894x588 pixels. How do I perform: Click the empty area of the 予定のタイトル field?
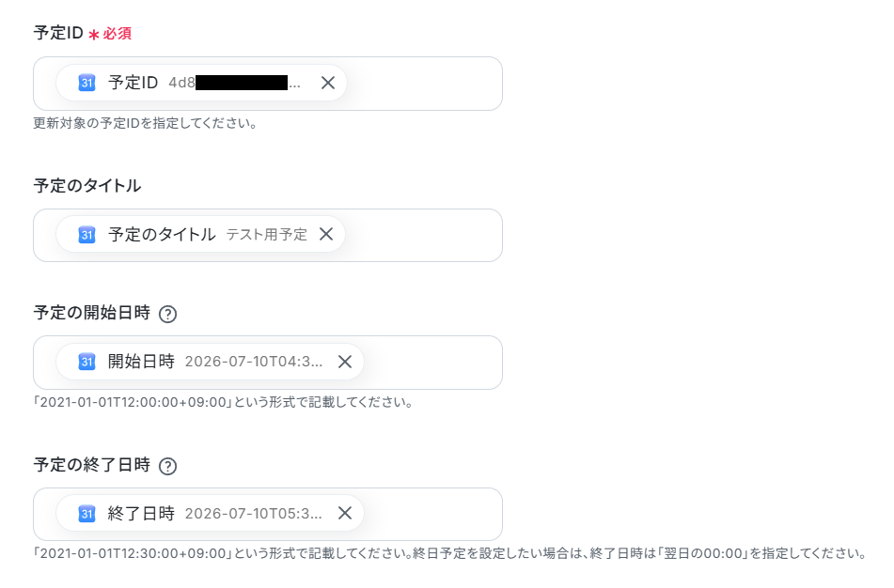point(423,236)
